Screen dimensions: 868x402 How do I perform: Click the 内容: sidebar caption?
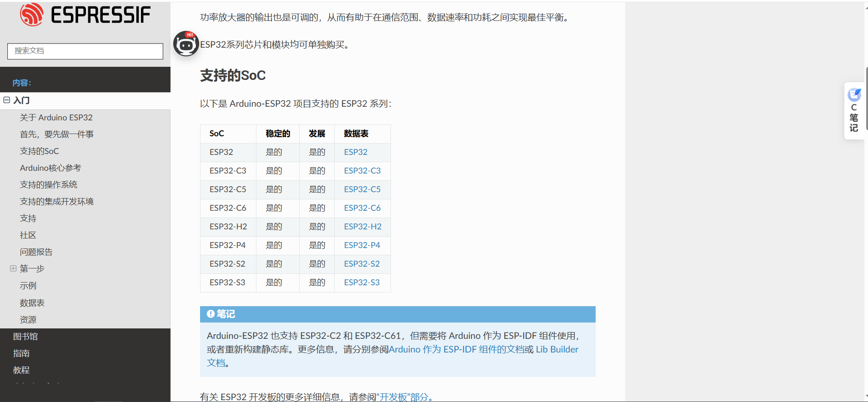[22, 83]
